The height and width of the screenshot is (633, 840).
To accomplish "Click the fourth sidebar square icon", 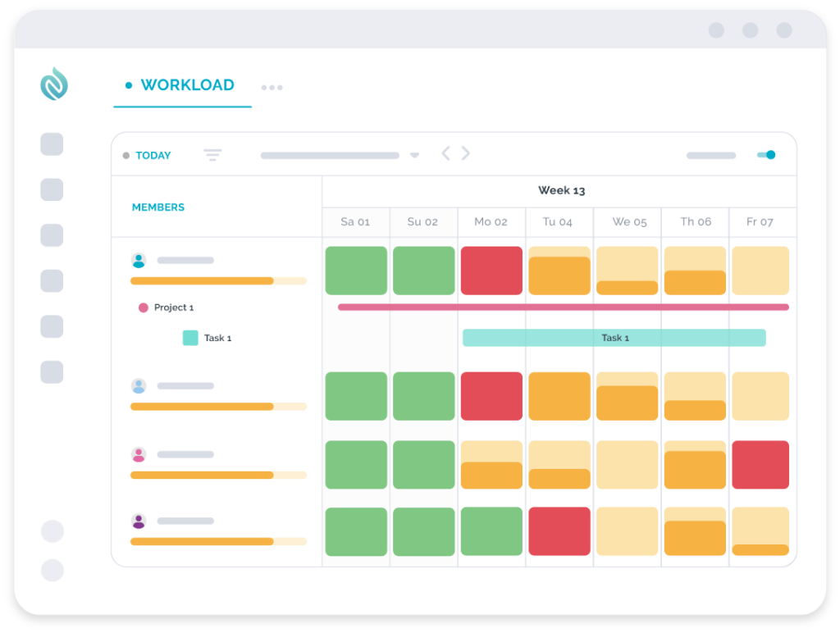I will (52, 280).
